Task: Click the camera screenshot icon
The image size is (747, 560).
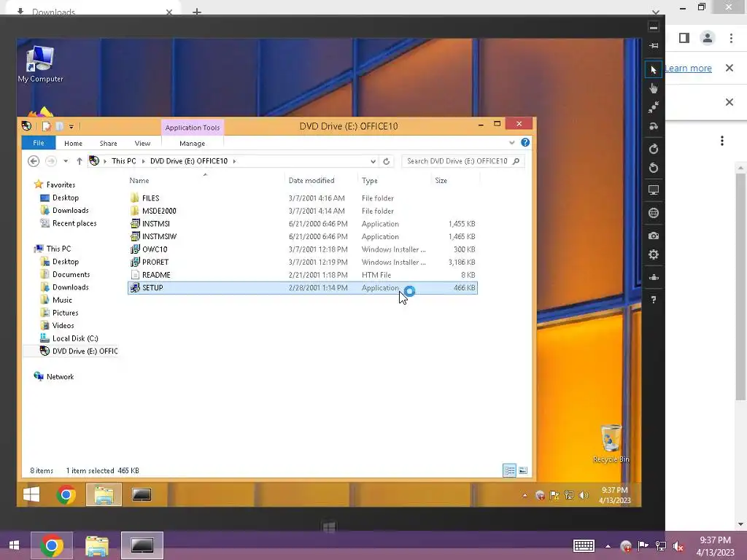Action: (653, 236)
